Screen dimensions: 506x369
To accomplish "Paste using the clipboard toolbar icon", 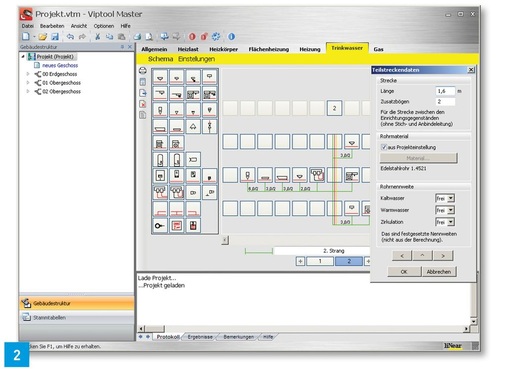I will point(122,36).
